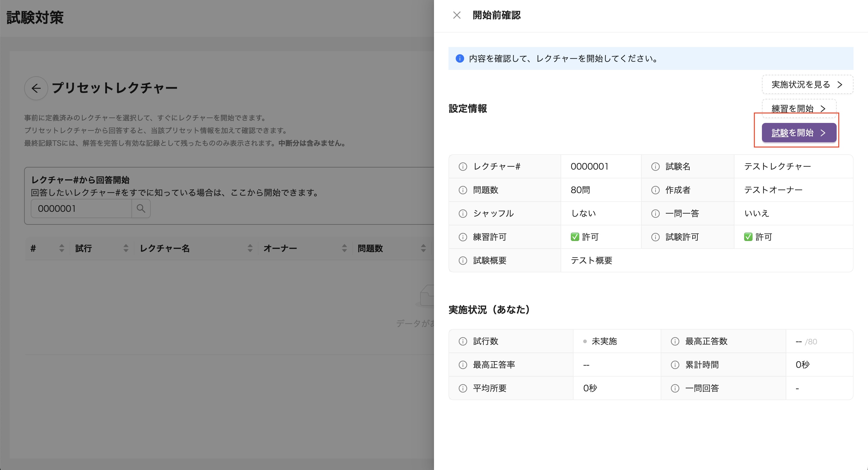
Task: Click info icon next to 累計時間
Action: click(x=675, y=365)
